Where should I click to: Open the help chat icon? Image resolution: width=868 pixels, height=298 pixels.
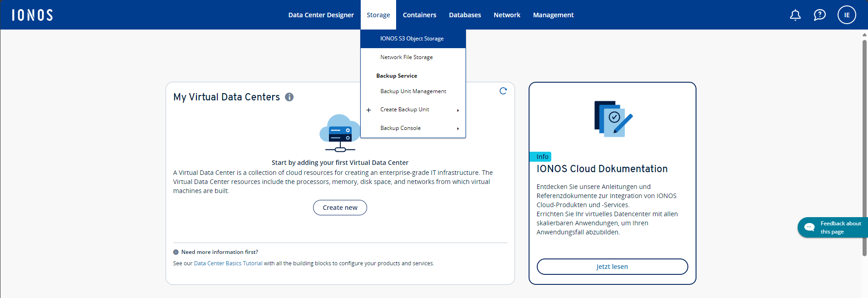(x=819, y=15)
